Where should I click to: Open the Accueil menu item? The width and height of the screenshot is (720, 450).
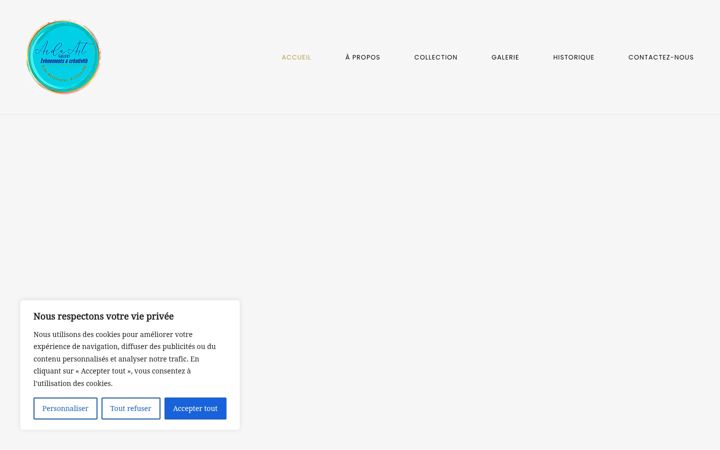[x=296, y=57]
